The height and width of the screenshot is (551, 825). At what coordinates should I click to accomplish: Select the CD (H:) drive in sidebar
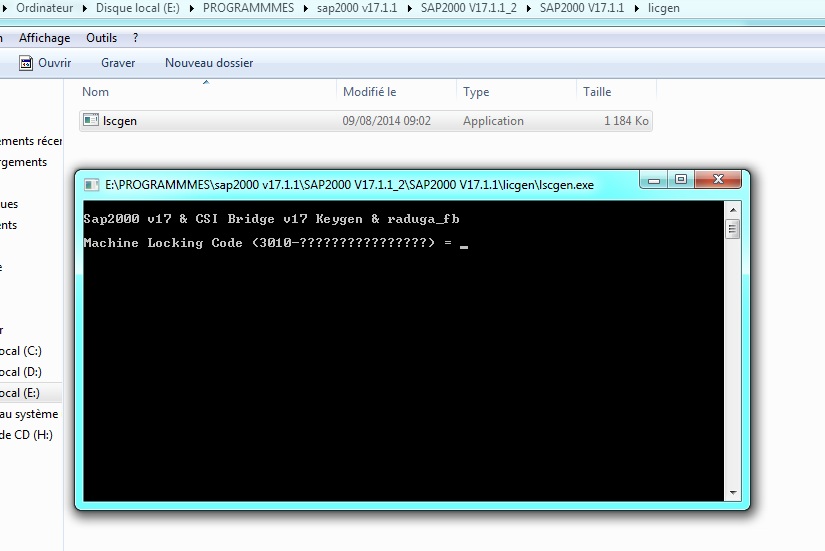26,435
